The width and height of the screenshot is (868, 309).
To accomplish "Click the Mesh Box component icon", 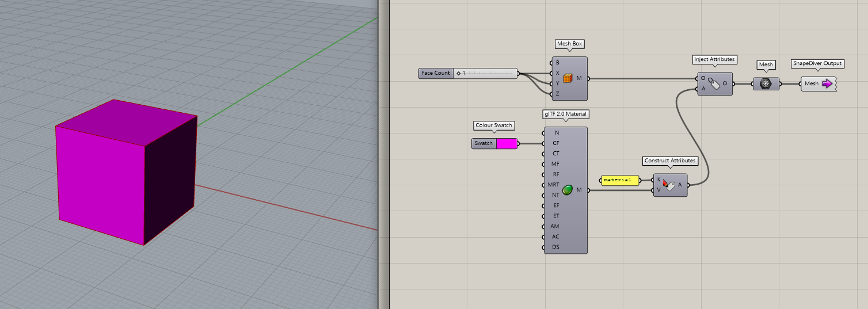I will click(x=568, y=78).
